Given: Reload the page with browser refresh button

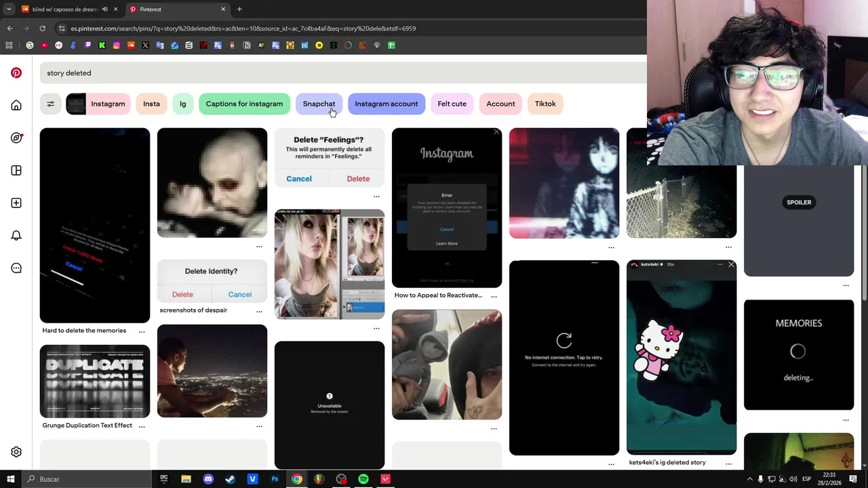Looking at the screenshot, I should click(x=42, y=28).
